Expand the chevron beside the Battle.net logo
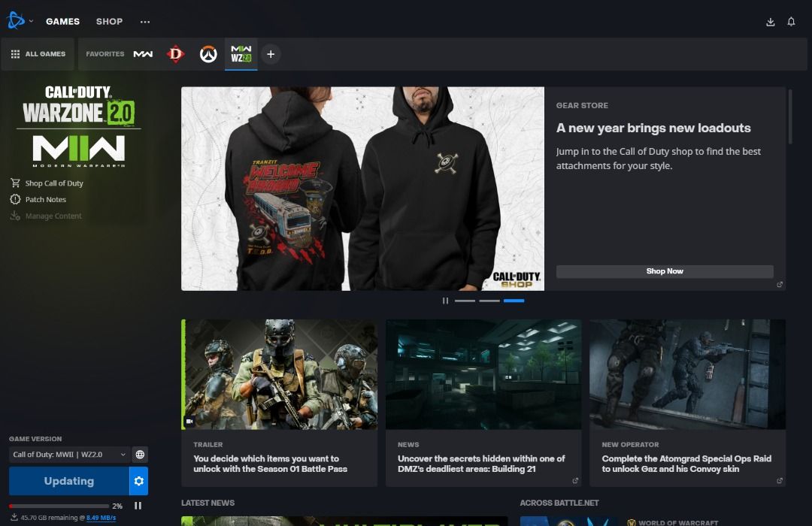 (x=31, y=21)
